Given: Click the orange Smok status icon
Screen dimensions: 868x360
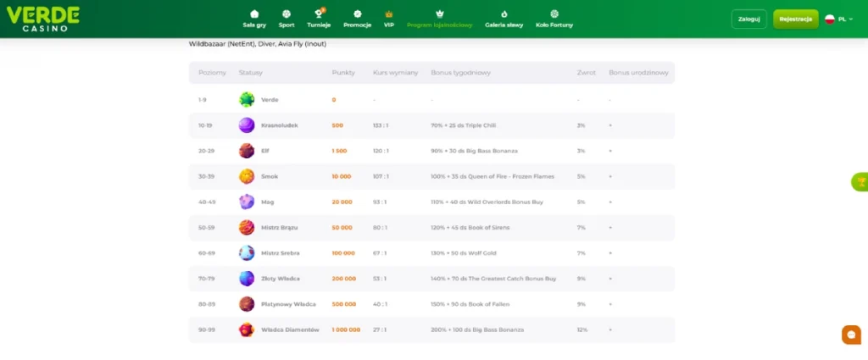Looking at the screenshot, I should click(247, 176).
